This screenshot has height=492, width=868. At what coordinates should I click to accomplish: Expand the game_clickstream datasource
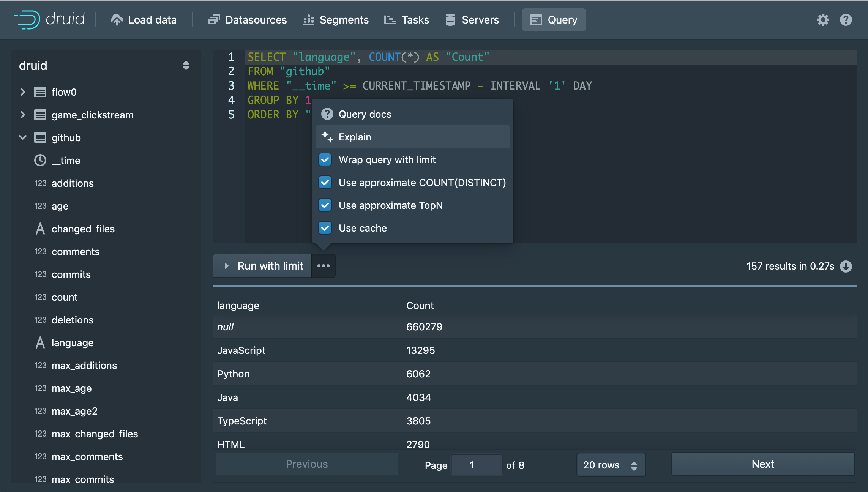click(23, 115)
